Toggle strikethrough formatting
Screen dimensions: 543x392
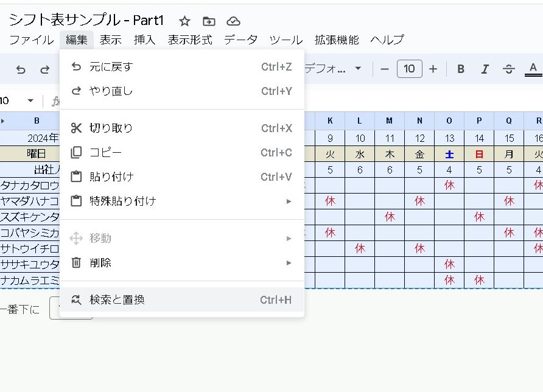tap(509, 69)
